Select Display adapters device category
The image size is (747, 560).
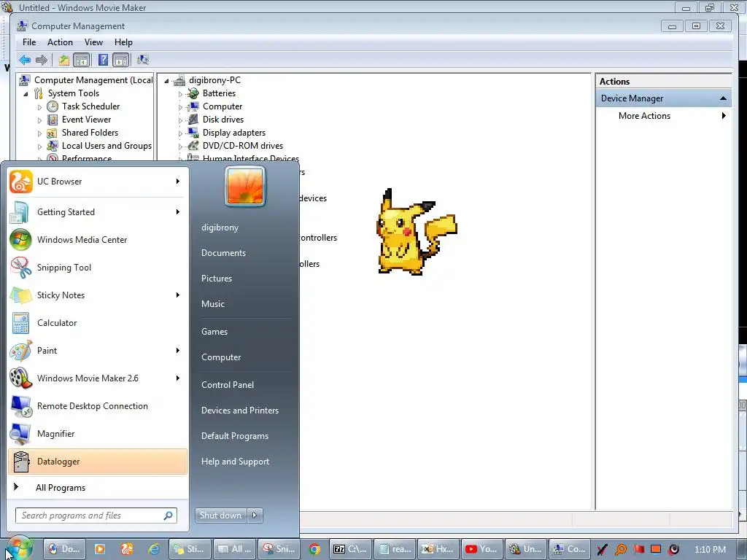[234, 133]
